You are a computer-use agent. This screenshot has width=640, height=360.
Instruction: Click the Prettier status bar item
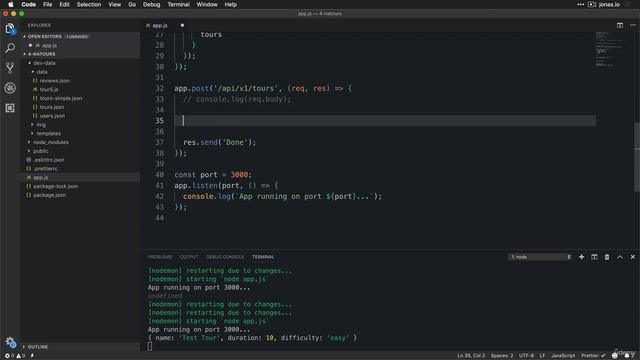pyautogui.click(x=593, y=356)
